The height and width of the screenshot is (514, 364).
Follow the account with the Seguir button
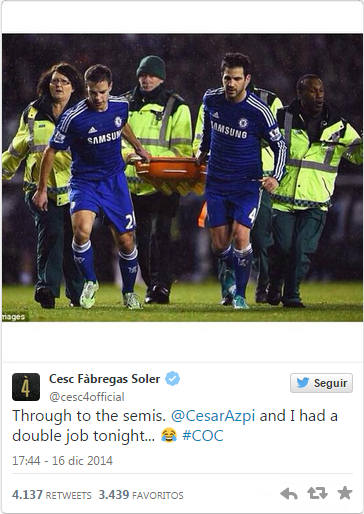point(321,383)
